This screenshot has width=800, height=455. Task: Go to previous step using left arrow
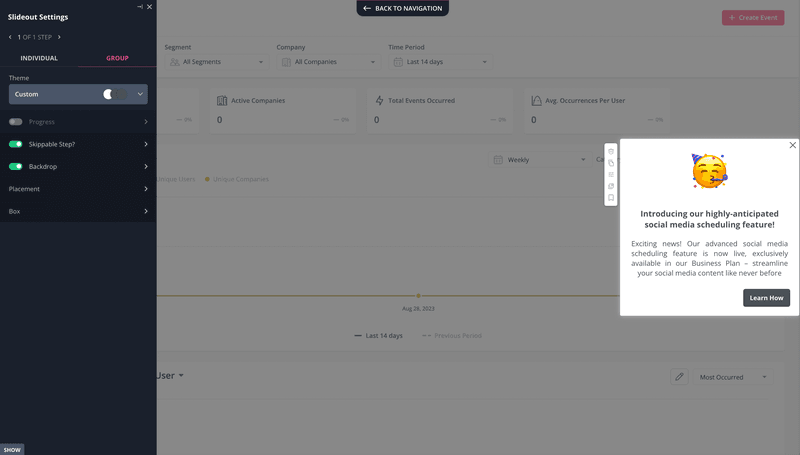coord(11,37)
